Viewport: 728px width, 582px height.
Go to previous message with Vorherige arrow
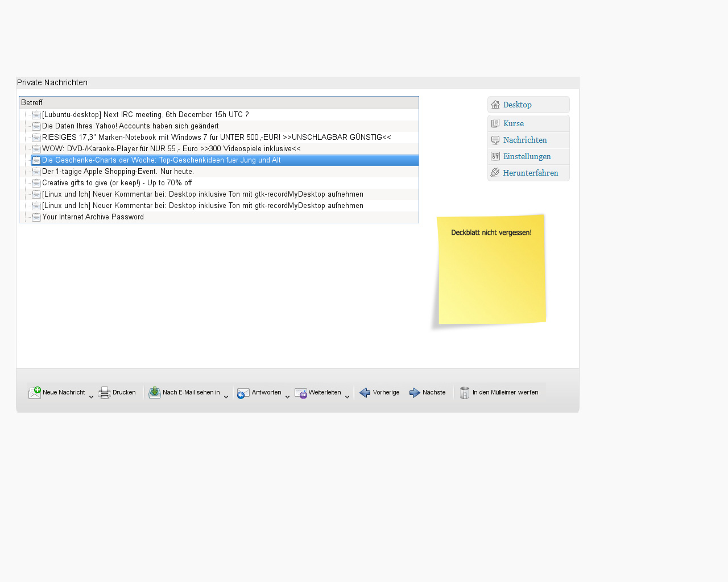365,393
